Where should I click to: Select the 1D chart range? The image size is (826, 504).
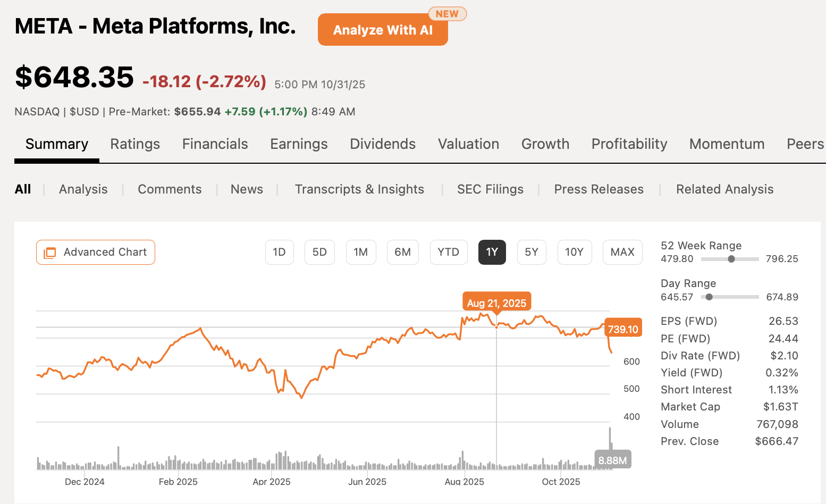click(279, 252)
